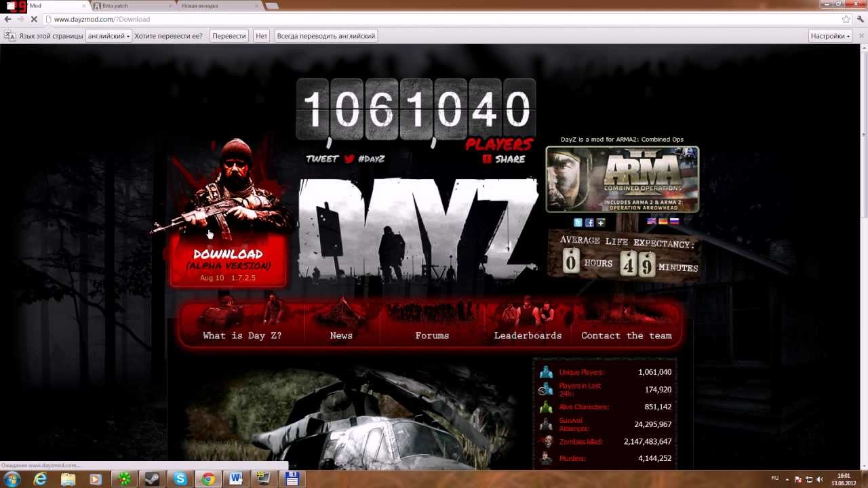Open Steam from the taskbar
868x488 pixels.
152,479
